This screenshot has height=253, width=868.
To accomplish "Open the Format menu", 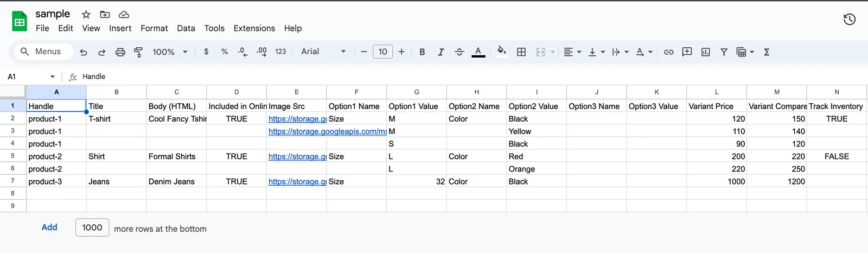I will click(x=154, y=28).
